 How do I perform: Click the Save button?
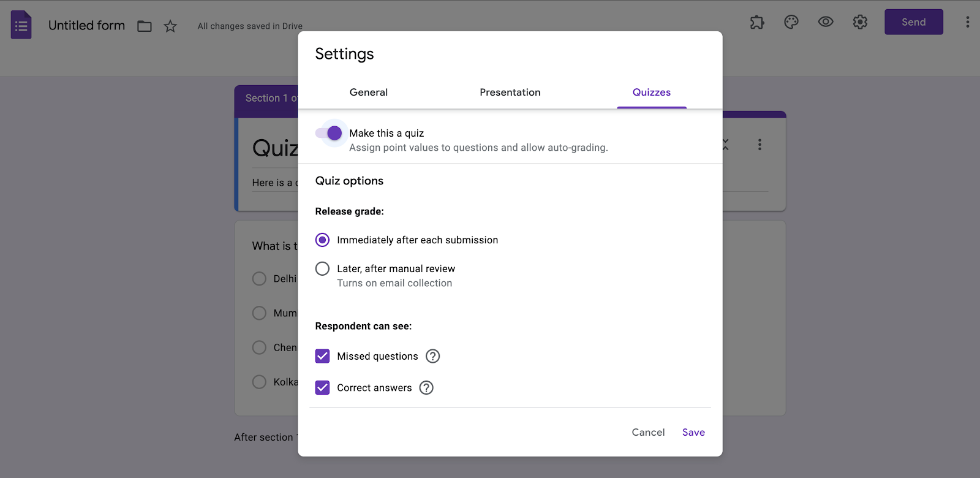coord(693,433)
